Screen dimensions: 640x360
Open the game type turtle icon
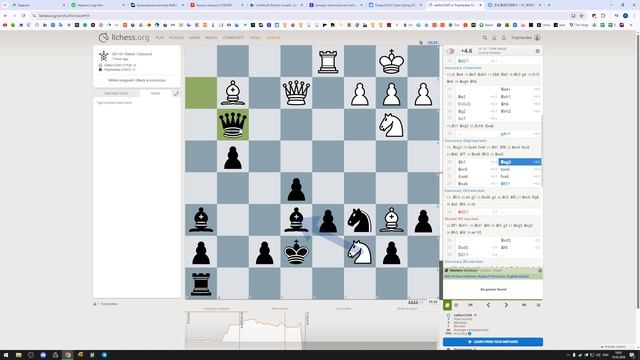[x=104, y=56]
